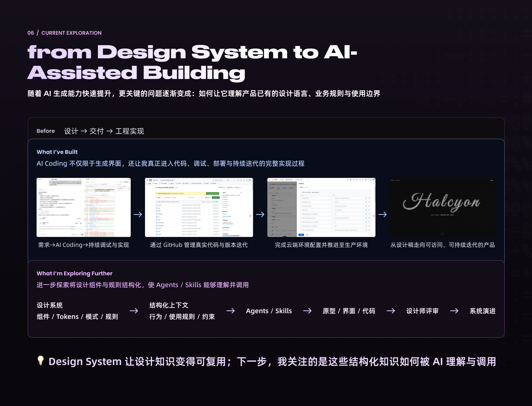The height and width of the screenshot is (406, 532).
Task: Click the blue confirm button in Aliyun config panel
Action: (x=301, y=235)
